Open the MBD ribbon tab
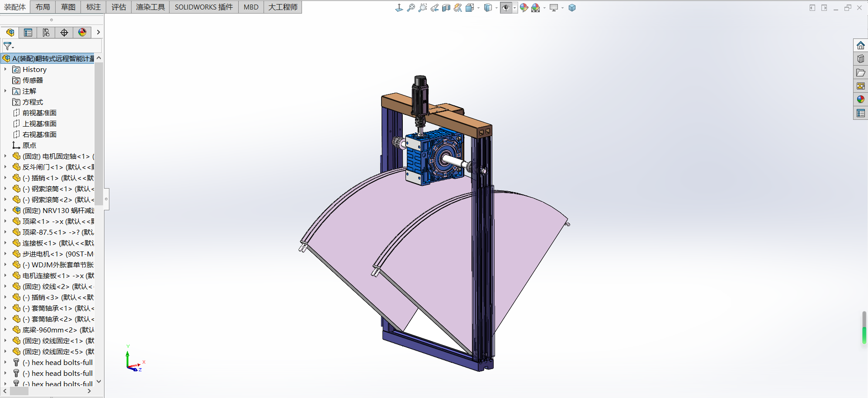 pos(251,7)
